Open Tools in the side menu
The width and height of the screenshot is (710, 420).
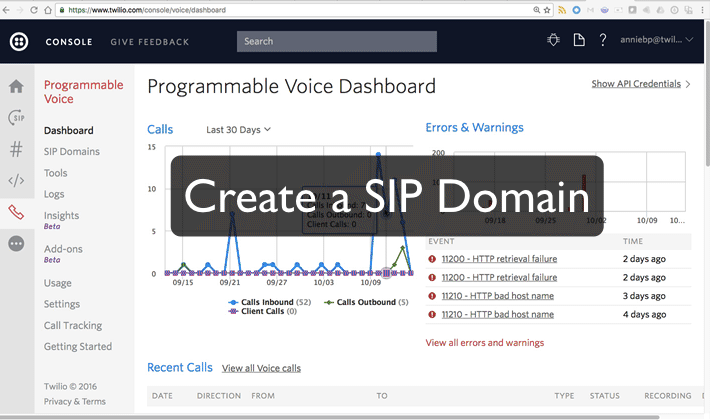pyautogui.click(x=55, y=173)
